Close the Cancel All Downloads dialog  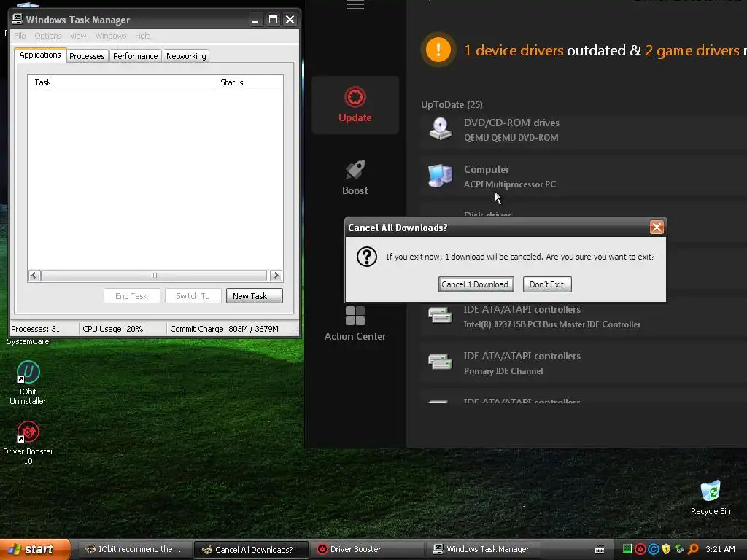pyautogui.click(x=657, y=227)
